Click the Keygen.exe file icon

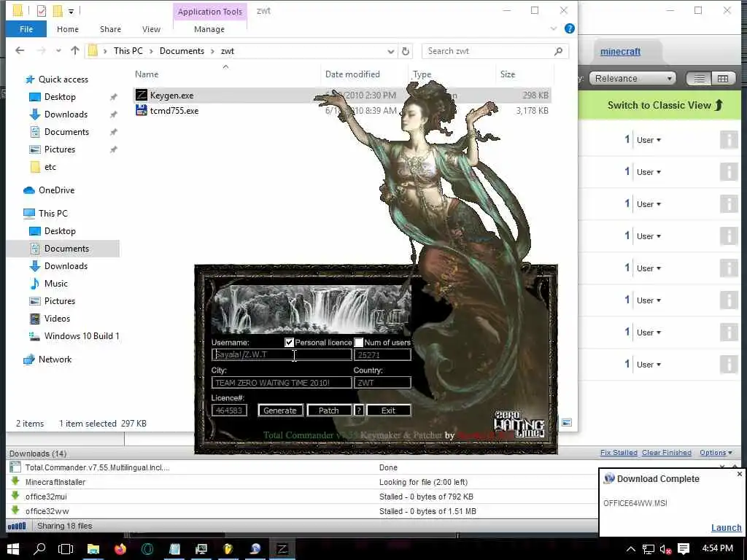point(141,96)
